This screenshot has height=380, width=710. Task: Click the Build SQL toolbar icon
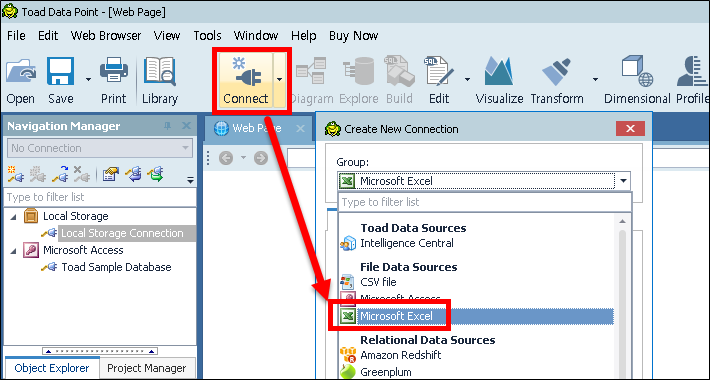[399, 72]
